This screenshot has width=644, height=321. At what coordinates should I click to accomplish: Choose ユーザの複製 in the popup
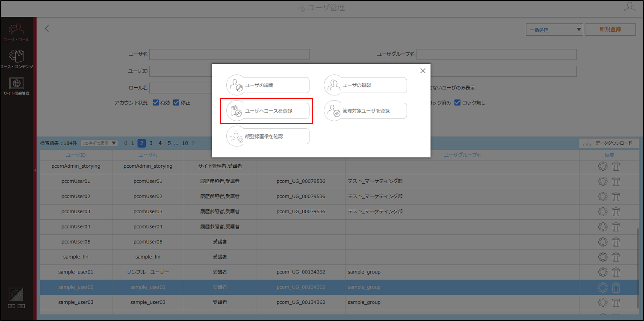(x=365, y=85)
